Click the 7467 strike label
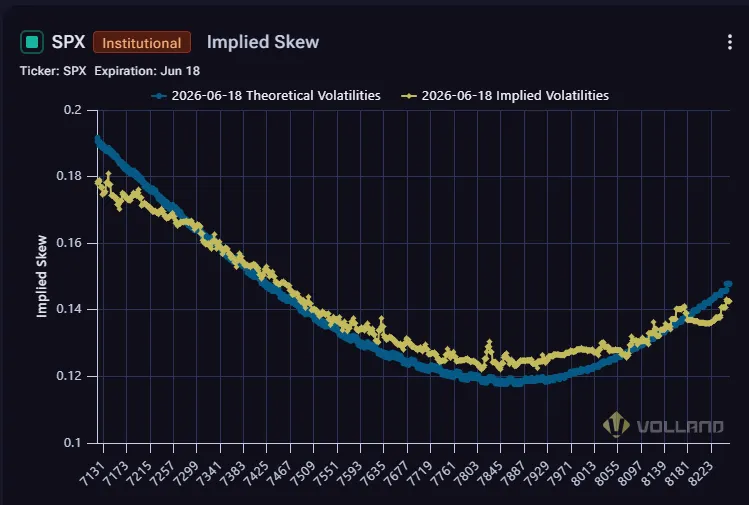This screenshot has height=505, width=749. click(x=279, y=473)
